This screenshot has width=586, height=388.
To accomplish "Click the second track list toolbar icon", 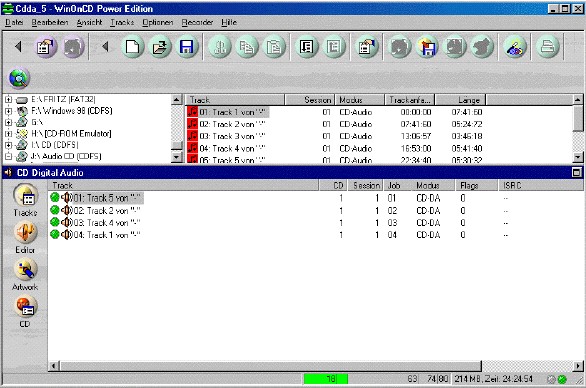I will [x=334, y=47].
